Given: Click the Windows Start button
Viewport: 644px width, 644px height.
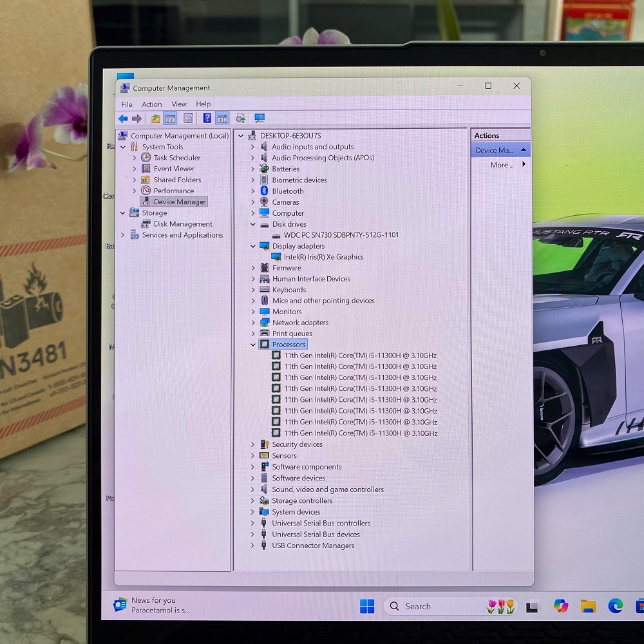Looking at the screenshot, I should pyautogui.click(x=367, y=606).
